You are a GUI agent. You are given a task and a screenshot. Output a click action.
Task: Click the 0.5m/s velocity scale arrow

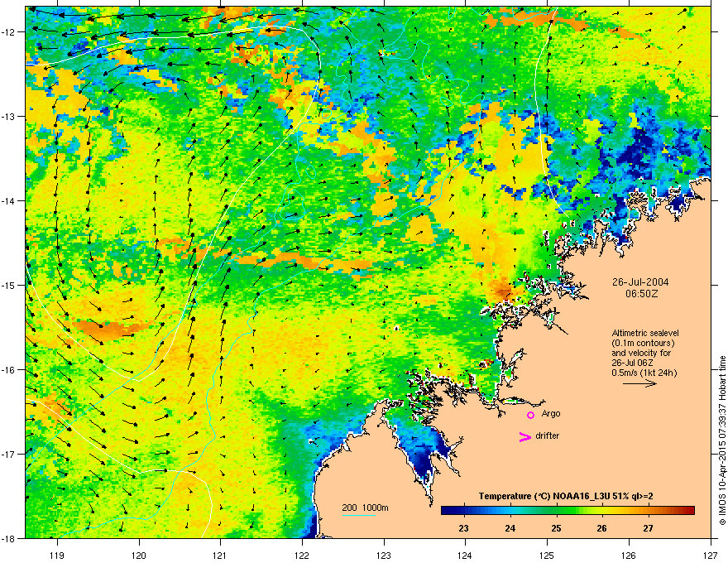click(639, 383)
